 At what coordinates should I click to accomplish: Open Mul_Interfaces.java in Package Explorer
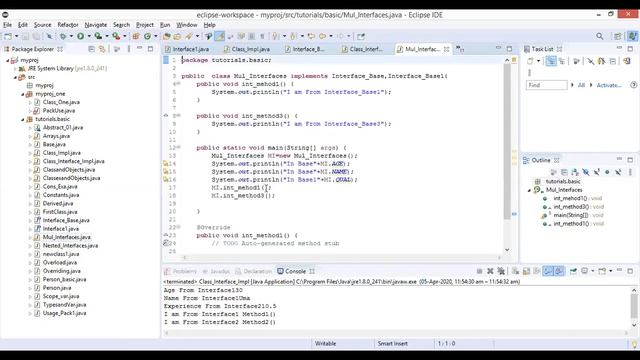[67, 237]
